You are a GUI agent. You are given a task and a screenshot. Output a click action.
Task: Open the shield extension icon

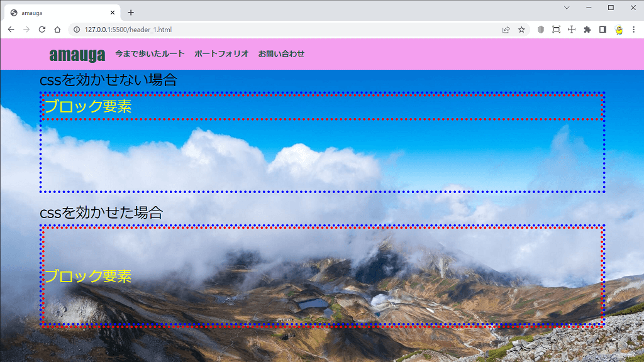pos(541,30)
